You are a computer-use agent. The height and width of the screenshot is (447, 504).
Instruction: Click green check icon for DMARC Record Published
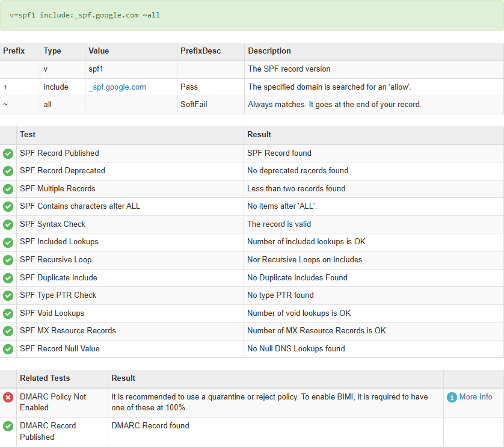[8, 427]
